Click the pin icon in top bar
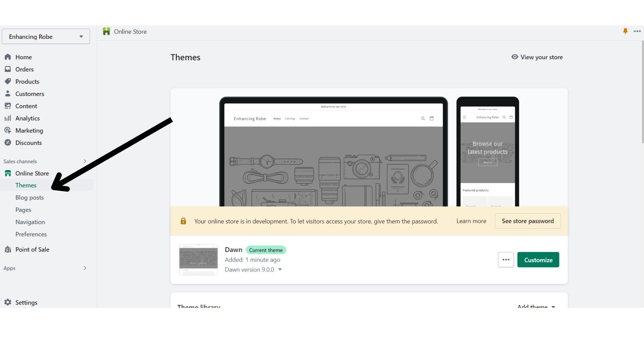 (x=625, y=31)
